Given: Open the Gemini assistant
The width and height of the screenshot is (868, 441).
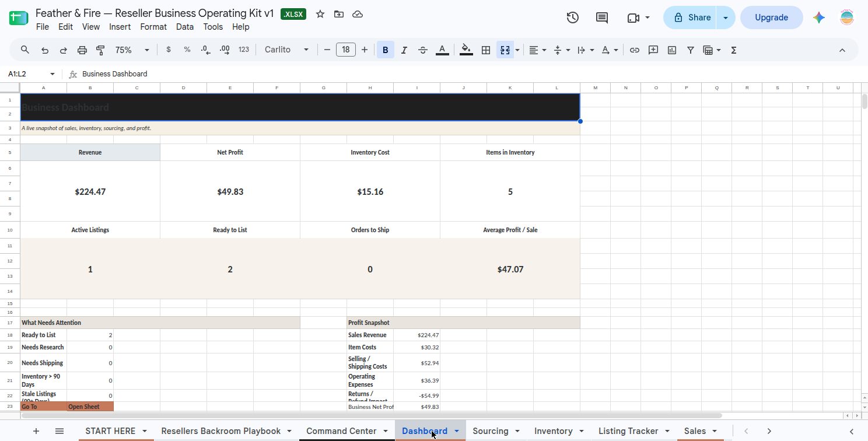Looking at the screenshot, I should tap(819, 17).
